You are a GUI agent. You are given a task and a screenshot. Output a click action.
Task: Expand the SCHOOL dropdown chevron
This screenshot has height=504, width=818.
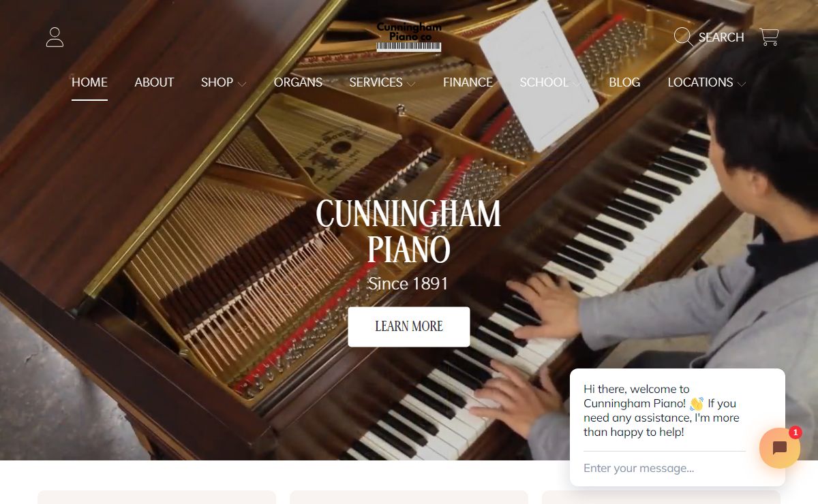(577, 84)
